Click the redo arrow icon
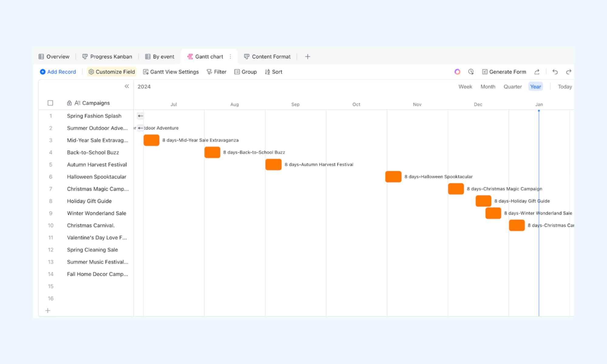Viewport: 607px width, 364px height. pos(569,72)
